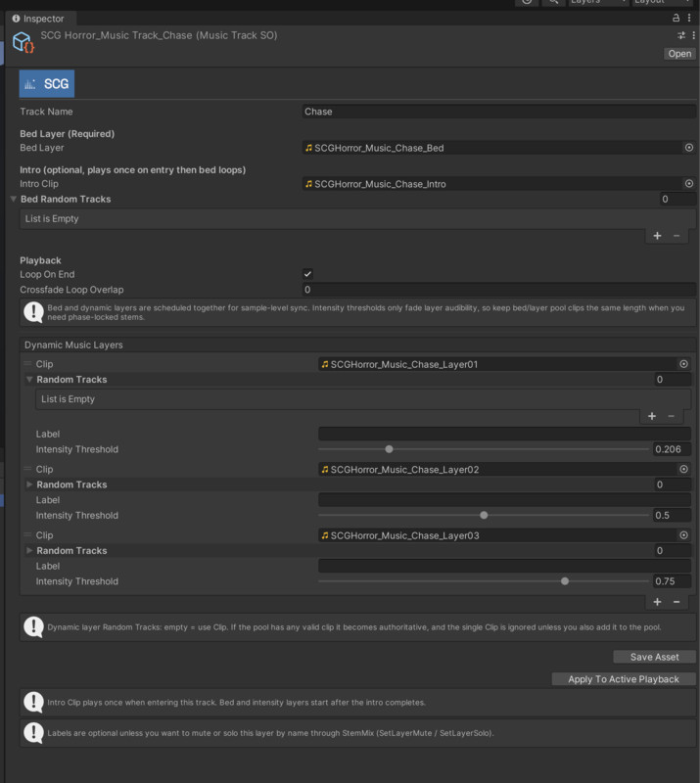Click the Layer02 Label text field
Viewport: 700px width, 783px height.
tap(504, 500)
